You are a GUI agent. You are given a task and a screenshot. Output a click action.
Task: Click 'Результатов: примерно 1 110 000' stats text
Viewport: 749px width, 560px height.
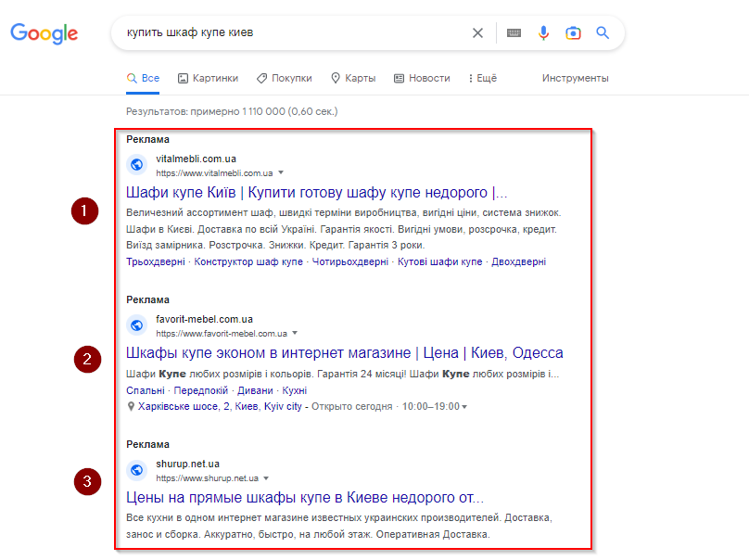tap(232, 111)
